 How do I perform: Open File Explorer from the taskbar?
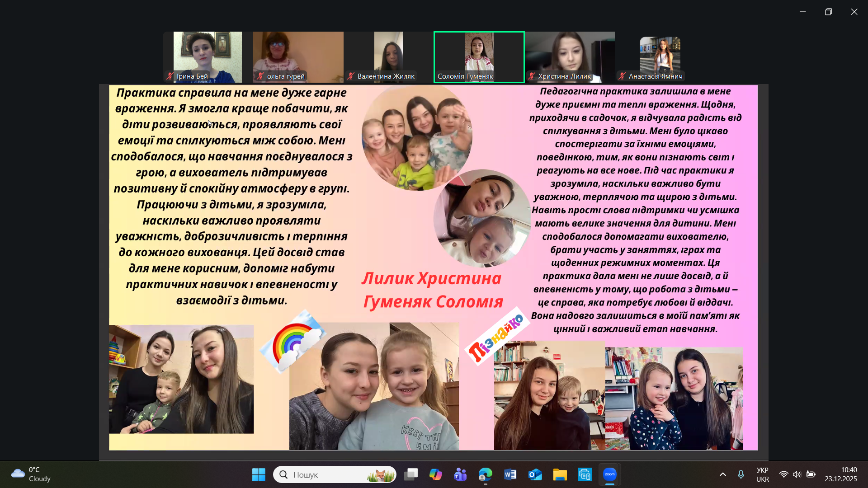click(560, 474)
